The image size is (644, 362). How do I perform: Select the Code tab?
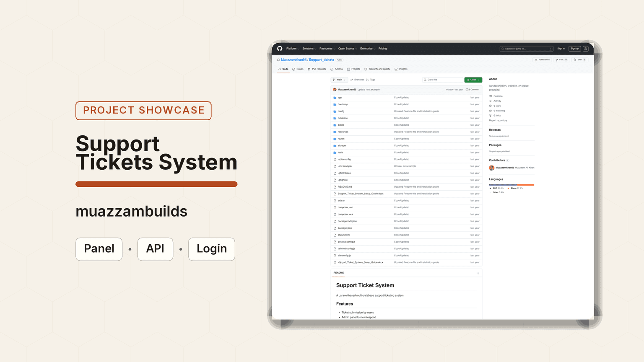tap(283, 69)
